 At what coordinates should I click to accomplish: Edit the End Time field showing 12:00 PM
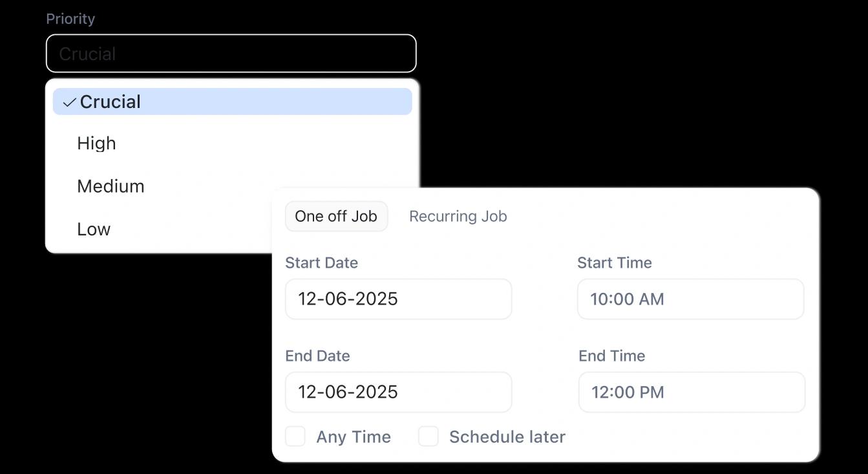click(692, 392)
